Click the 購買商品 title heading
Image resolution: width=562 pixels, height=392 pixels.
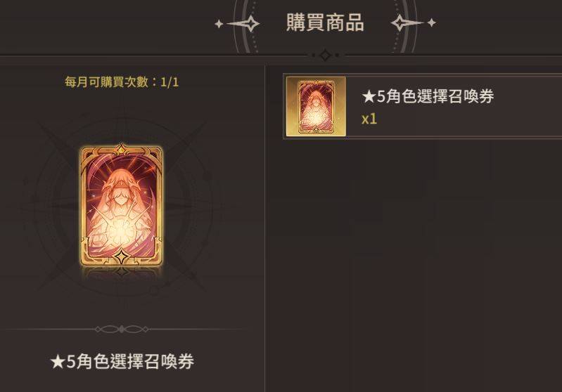325,22
